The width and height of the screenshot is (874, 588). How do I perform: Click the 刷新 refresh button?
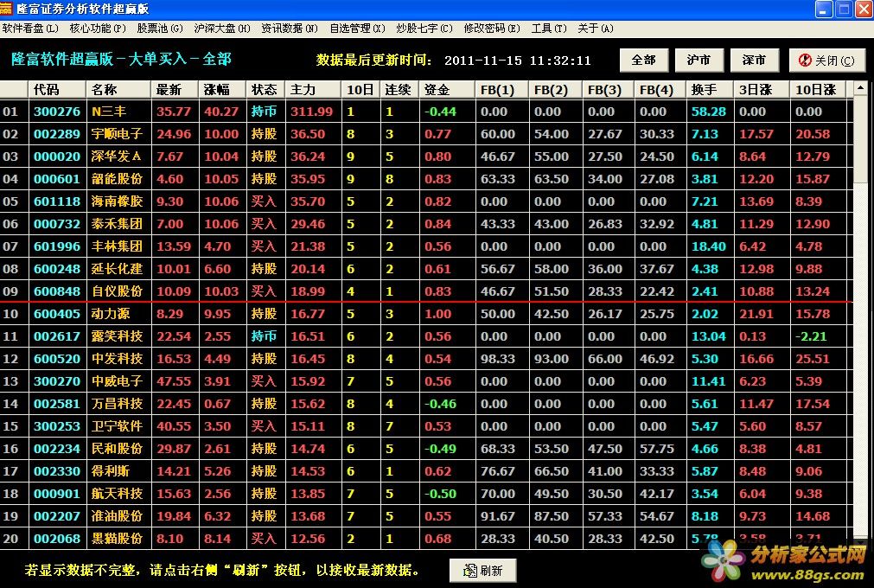pos(482,570)
